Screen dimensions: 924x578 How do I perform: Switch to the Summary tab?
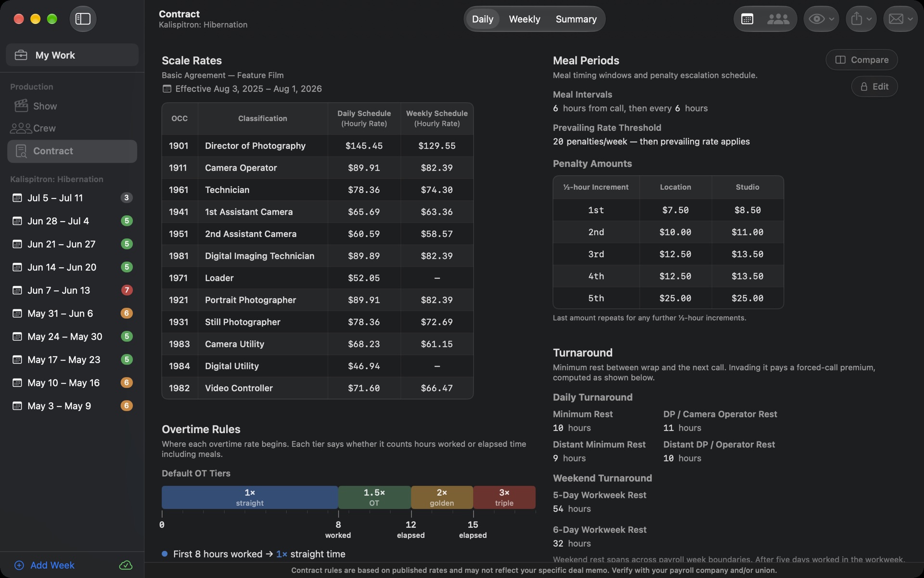tap(576, 19)
